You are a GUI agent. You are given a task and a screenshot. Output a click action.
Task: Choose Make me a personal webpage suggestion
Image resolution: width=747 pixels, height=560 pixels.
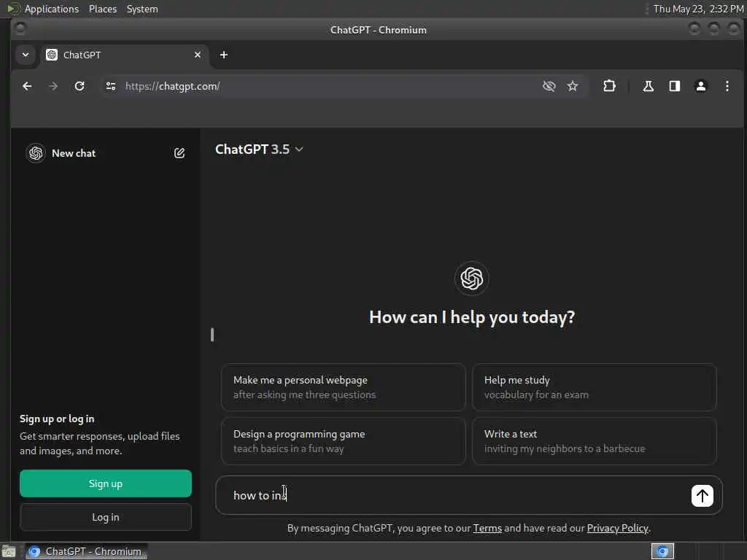point(343,387)
